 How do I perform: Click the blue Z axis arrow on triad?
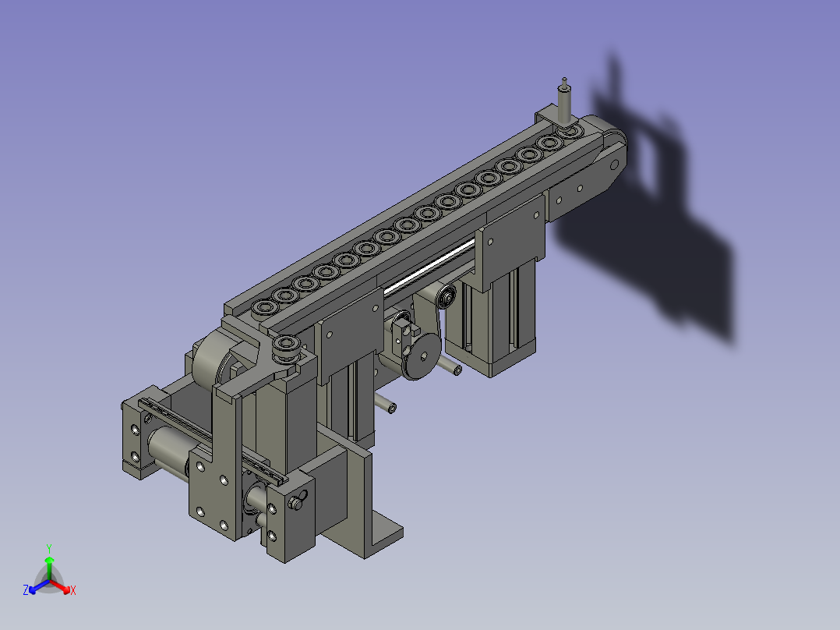(x=37, y=587)
